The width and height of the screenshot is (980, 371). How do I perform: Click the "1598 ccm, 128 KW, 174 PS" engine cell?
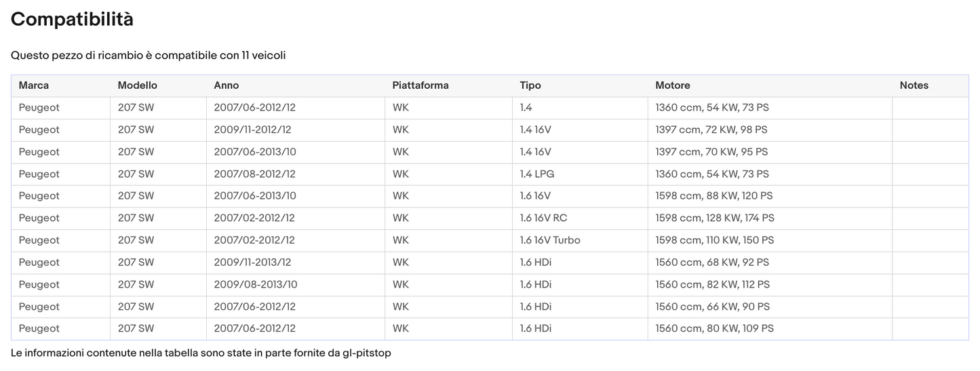(715, 218)
